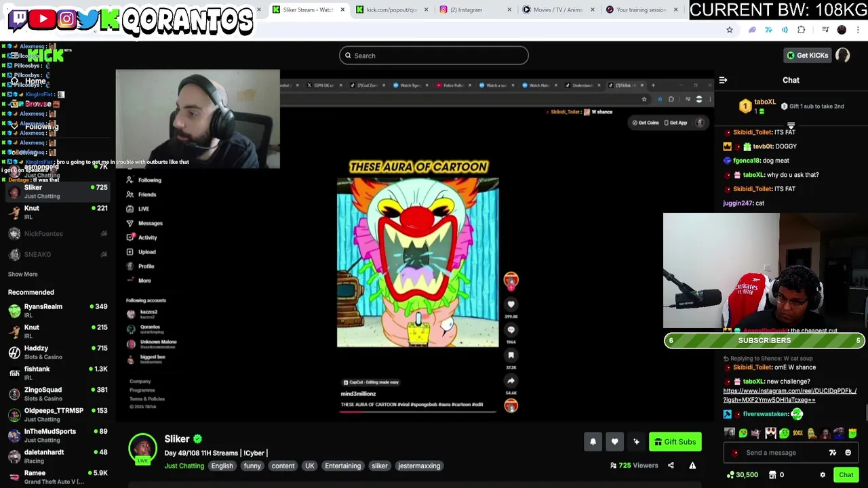The width and height of the screenshot is (868, 488).
Task: Share the stream with the share icon
Action: [671, 466]
